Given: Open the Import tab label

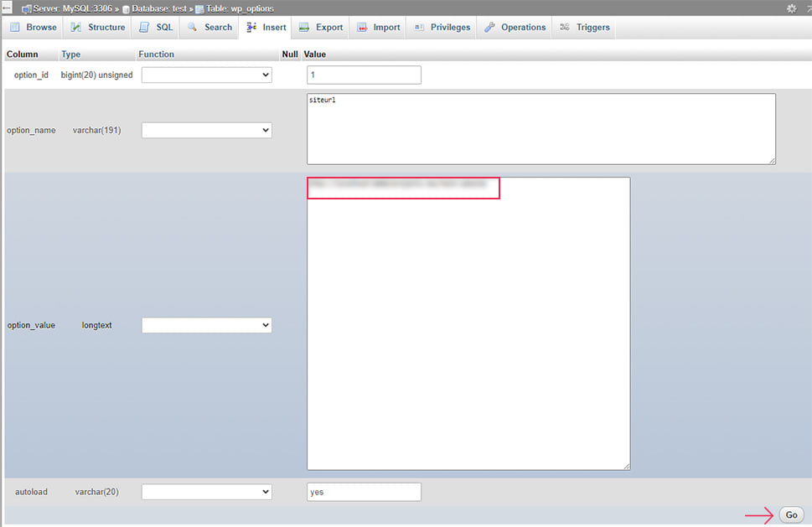Looking at the screenshot, I should (386, 27).
